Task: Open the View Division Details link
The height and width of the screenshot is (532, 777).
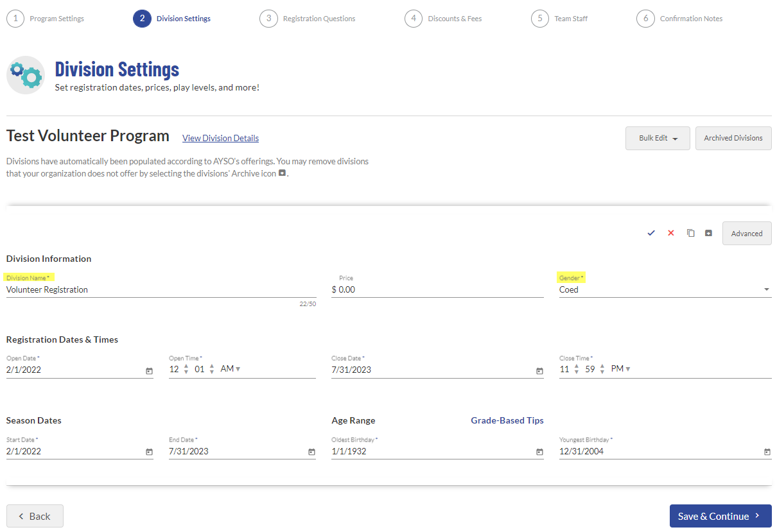Action: click(x=220, y=138)
